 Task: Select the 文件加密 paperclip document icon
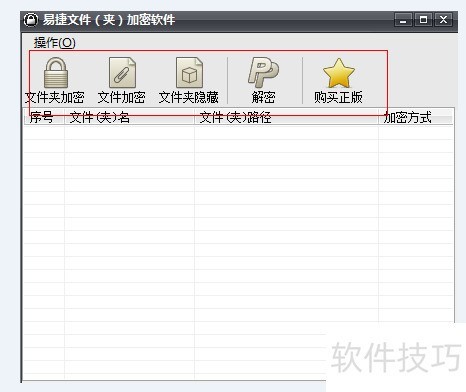click(122, 72)
